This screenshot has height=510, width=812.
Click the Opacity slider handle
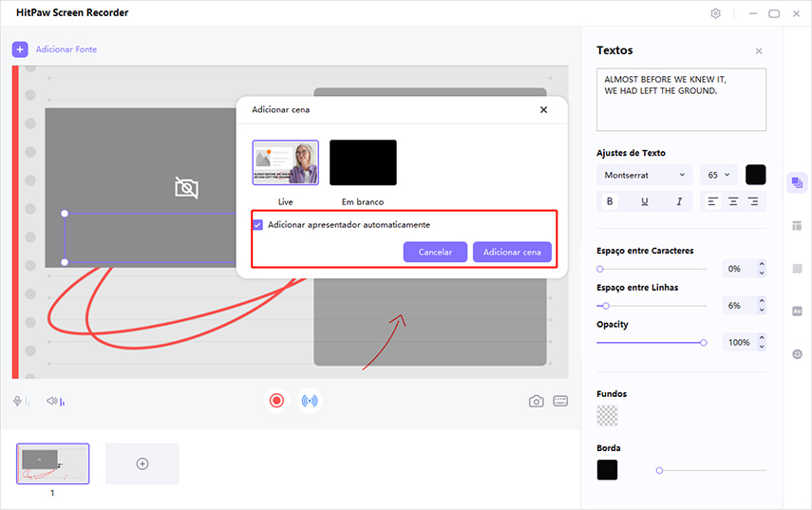[x=703, y=343]
